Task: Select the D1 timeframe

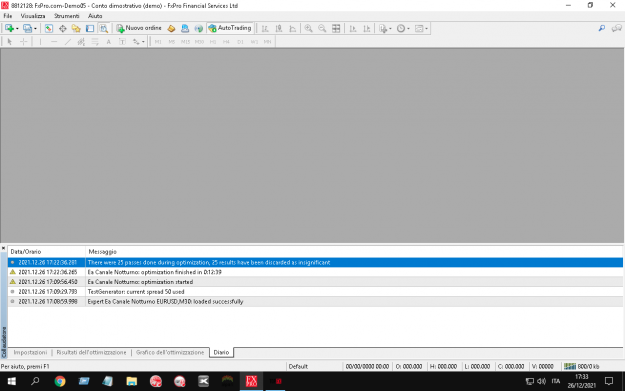Action: coord(240,42)
